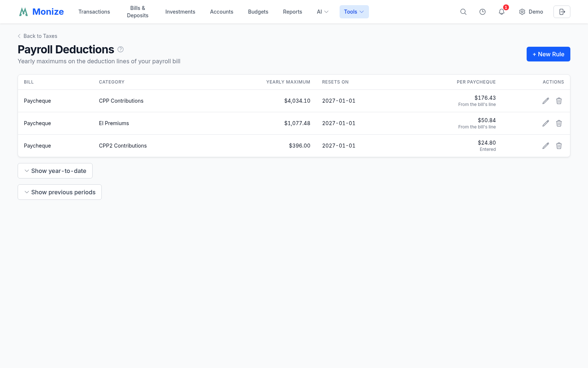Screen dimensions: 588x368
Task: Open the search magnifier icon
Action: (x=463, y=12)
